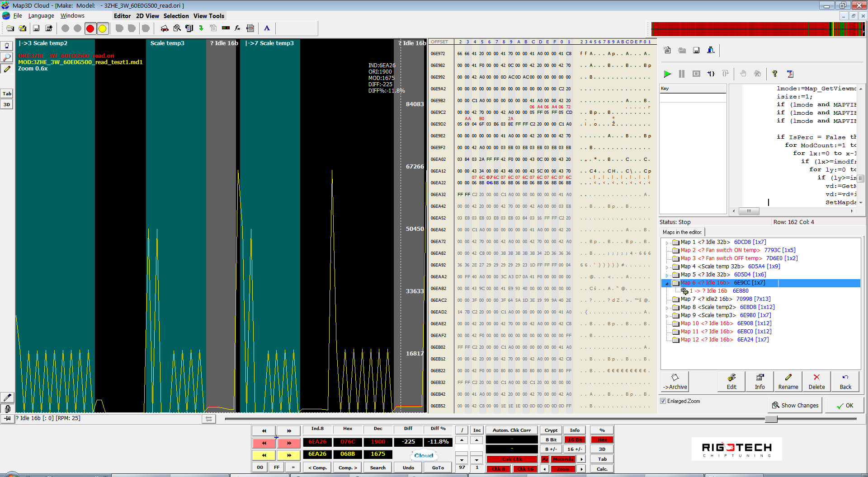The height and width of the screenshot is (477, 868).
Task: Open script help question mark icon
Action: (775, 74)
